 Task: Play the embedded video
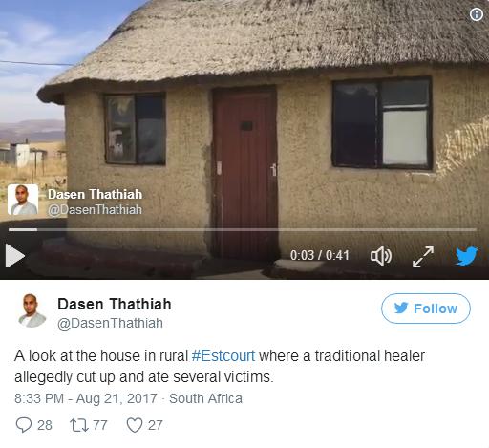[x=15, y=255]
